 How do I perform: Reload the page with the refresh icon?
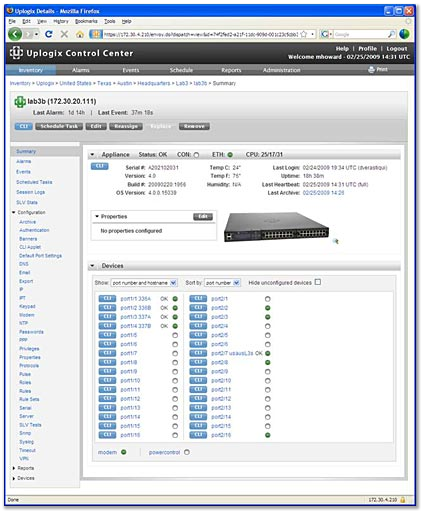click(x=49, y=34)
